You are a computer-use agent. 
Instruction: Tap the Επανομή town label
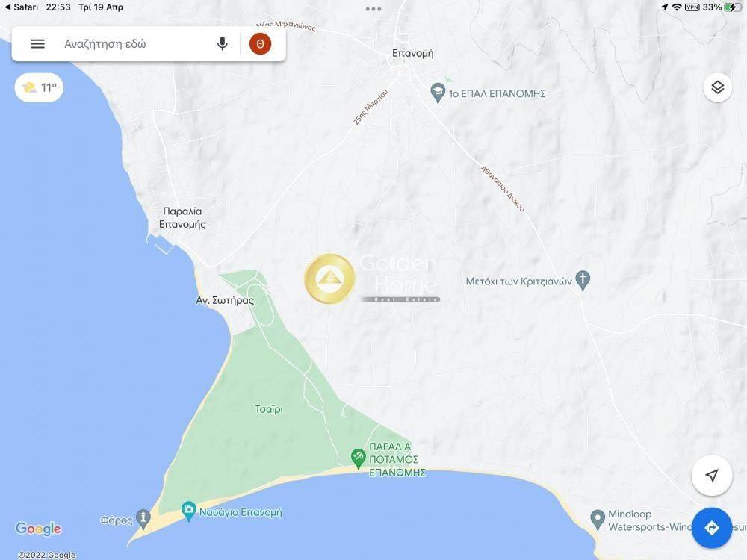coord(412,53)
